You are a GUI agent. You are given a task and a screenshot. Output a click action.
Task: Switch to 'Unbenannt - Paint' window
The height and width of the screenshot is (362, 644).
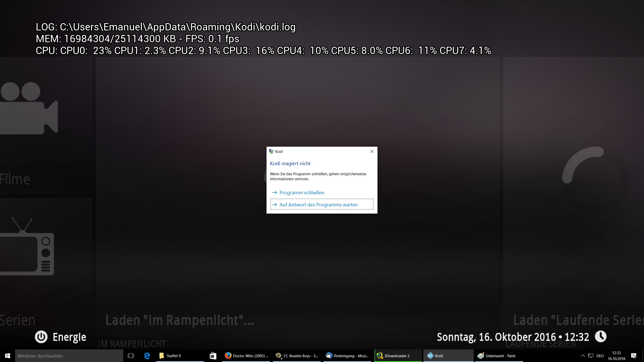(x=499, y=356)
